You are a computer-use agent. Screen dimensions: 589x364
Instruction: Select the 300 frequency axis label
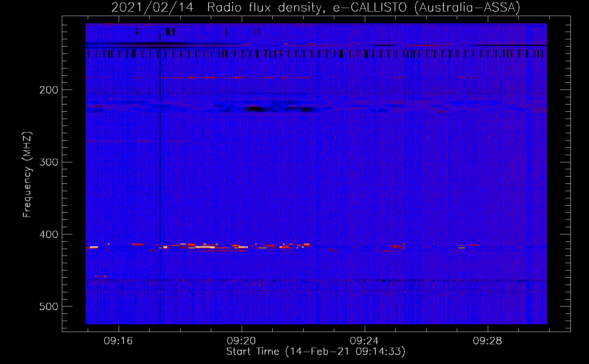[x=49, y=162]
